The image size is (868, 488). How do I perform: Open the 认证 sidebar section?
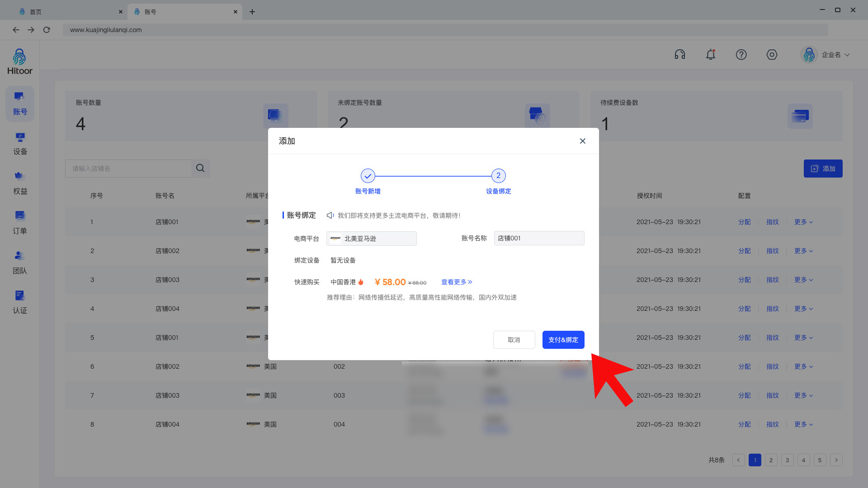click(x=20, y=303)
